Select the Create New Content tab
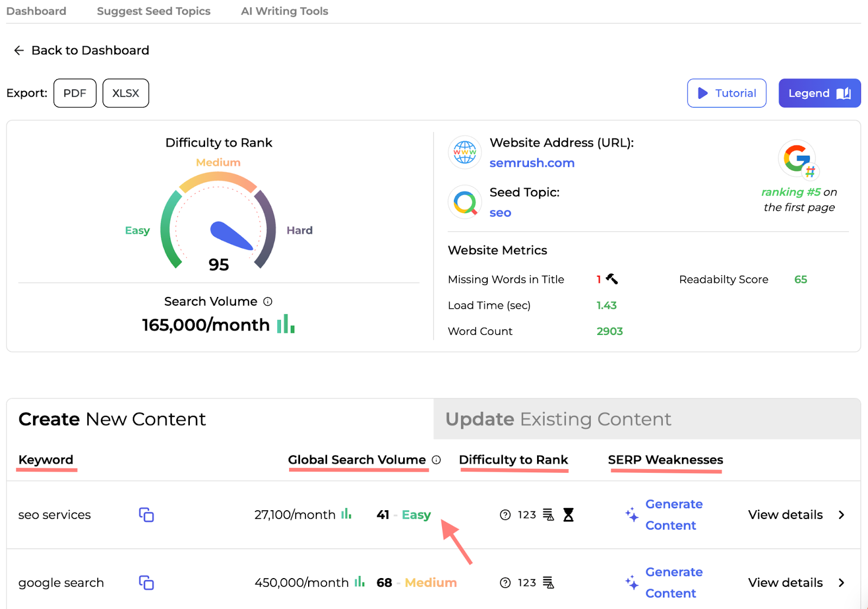 point(220,419)
